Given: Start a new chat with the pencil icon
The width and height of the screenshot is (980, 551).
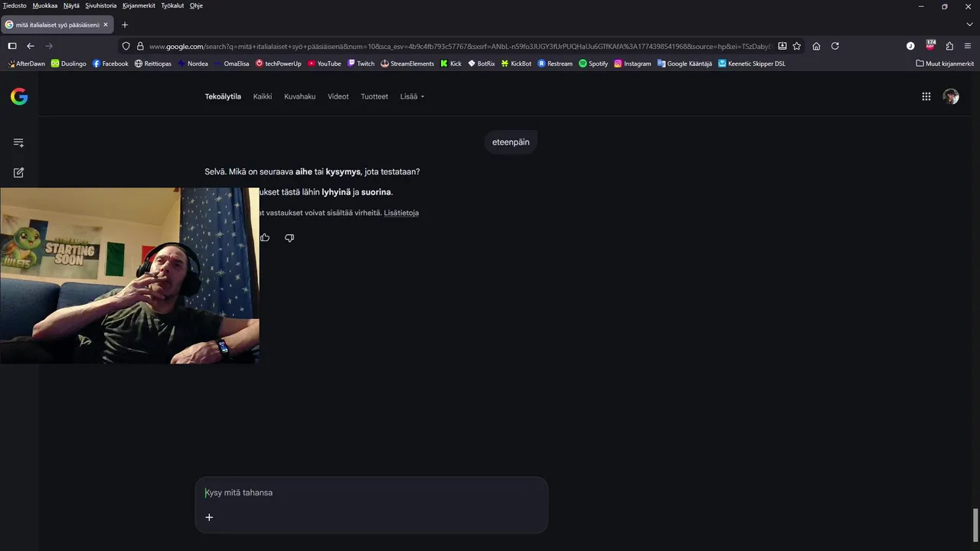Looking at the screenshot, I should (18, 172).
